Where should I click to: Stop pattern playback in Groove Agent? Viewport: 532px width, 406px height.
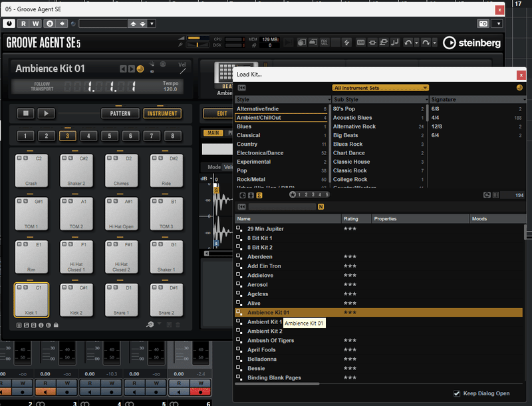pyautogui.click(x=26, y=113)
